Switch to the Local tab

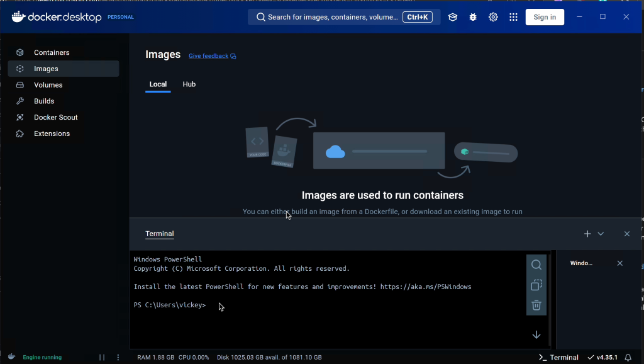tap(158, 84)
